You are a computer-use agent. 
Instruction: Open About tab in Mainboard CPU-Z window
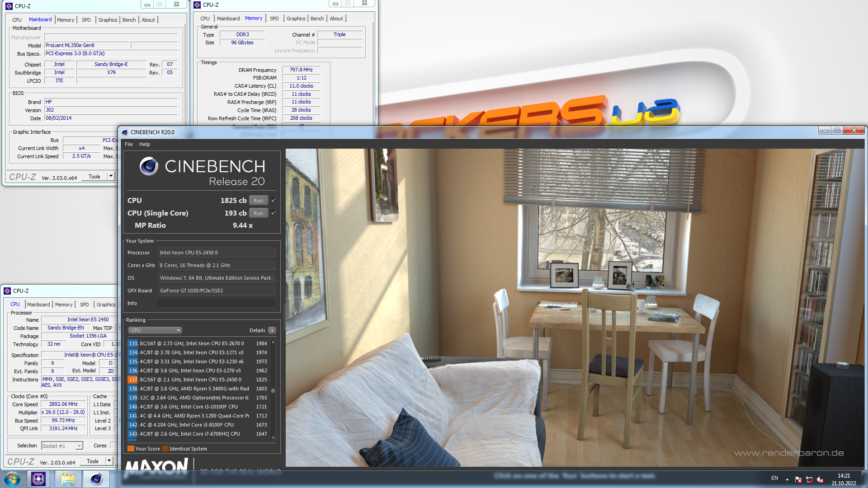[148, 20]
